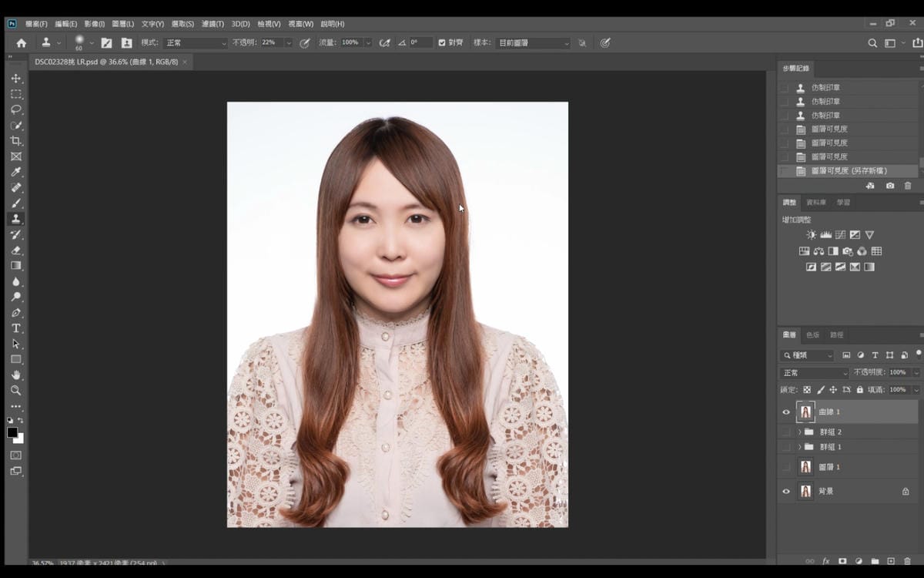Select the Brush tool
The height and width of the screenshot is (578, 924).
click(15, 203)
